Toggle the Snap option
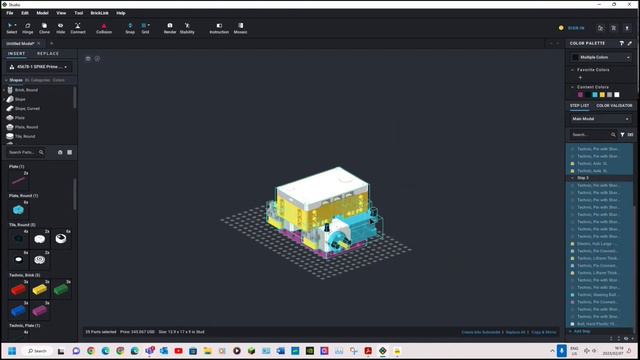This screenshot has width=640, height=360. pyautogui.click(x=130, y=28)
